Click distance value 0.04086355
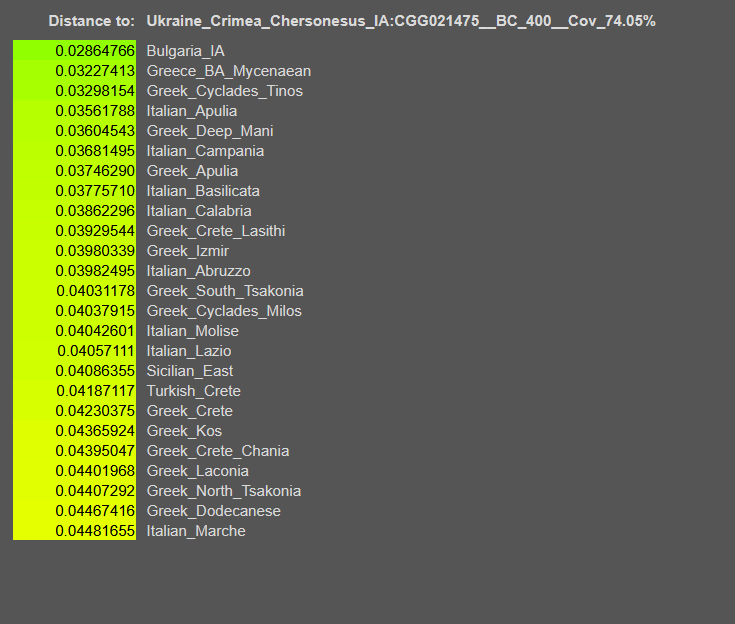 click(x=95, y=371)
